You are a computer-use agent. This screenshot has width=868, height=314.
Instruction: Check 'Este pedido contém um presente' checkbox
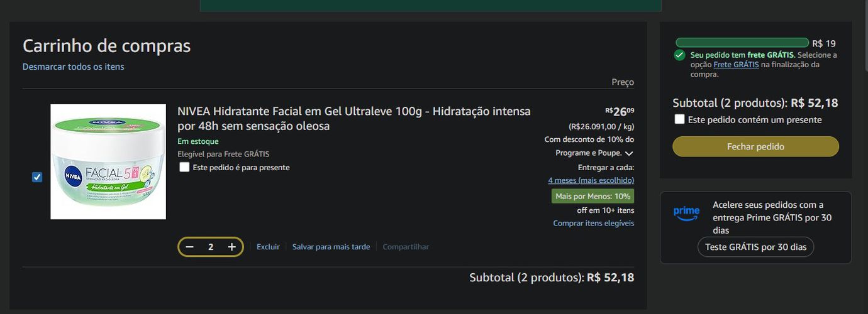coord(679,119)
